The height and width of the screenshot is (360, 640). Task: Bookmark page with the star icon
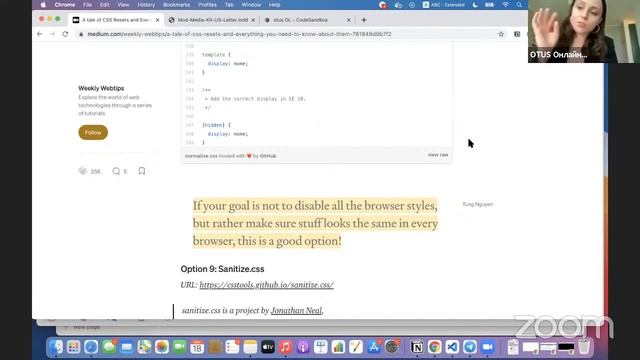coord(501,34)
